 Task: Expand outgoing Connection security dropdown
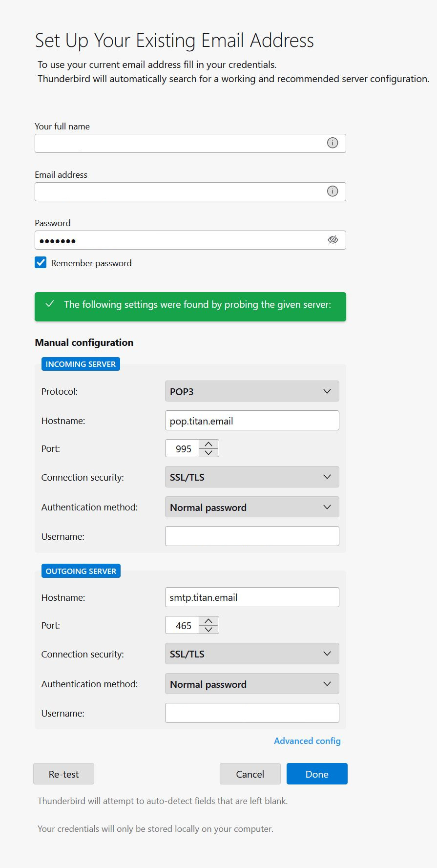[252, 654]
